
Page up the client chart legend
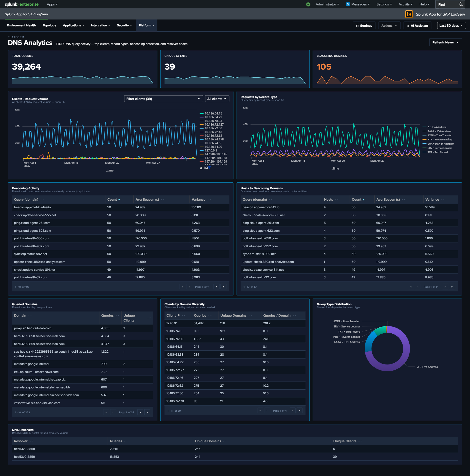pyautogui.click(x=201, y=168)
